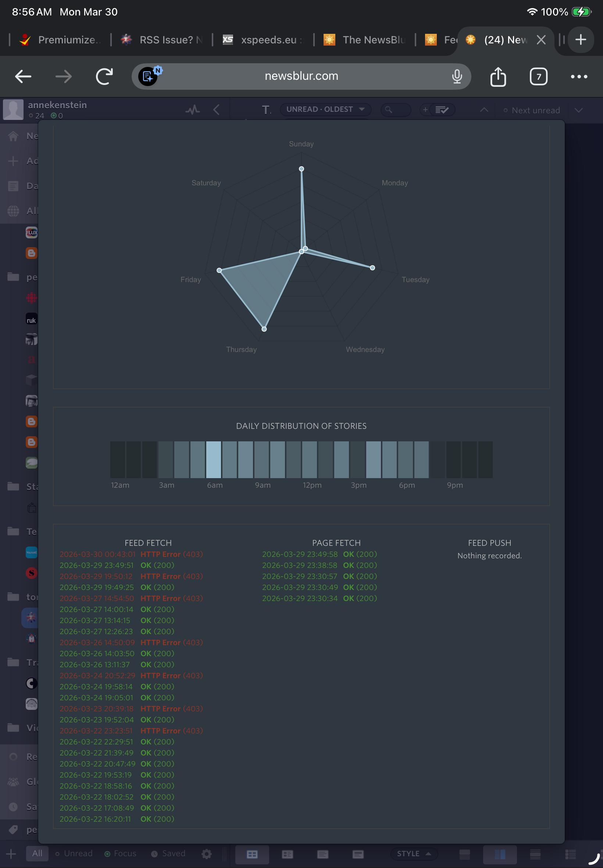Open the browser tab overview showing 7
The image size is (603, 868).
coord(538,77)
